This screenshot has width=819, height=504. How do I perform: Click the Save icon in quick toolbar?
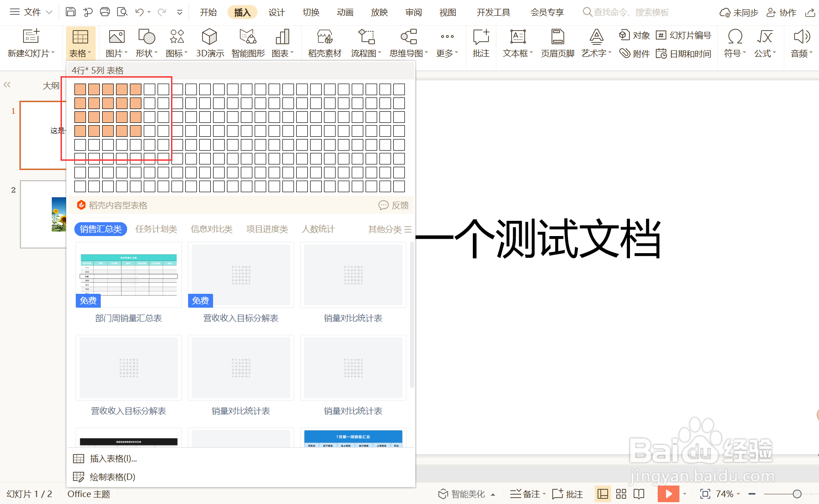71,12
